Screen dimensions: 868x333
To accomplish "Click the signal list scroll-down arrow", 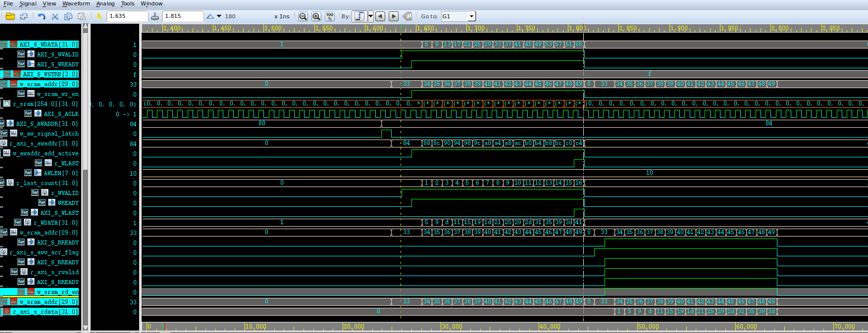I will click(85, 328).
